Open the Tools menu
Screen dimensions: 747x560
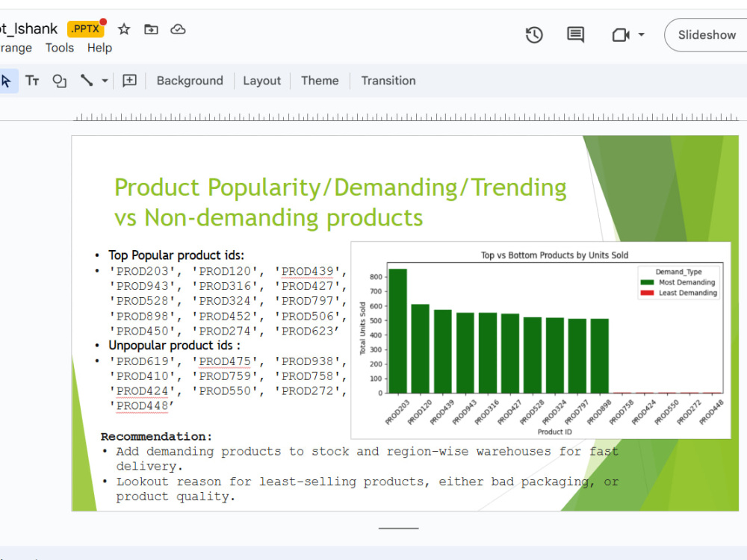(x=60, y=48)
